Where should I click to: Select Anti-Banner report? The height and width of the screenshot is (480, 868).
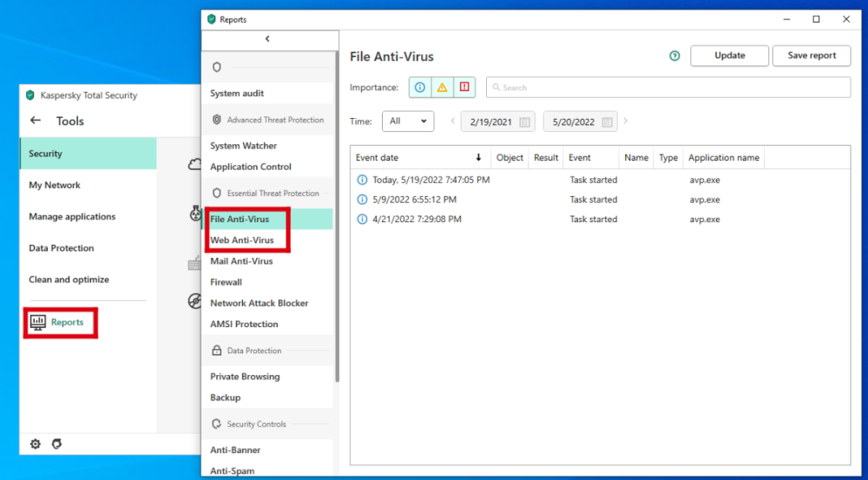[235, 450]
